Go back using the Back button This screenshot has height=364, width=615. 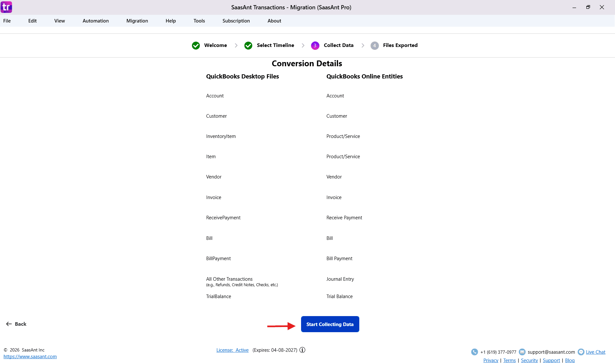click(x=16, y=324)
